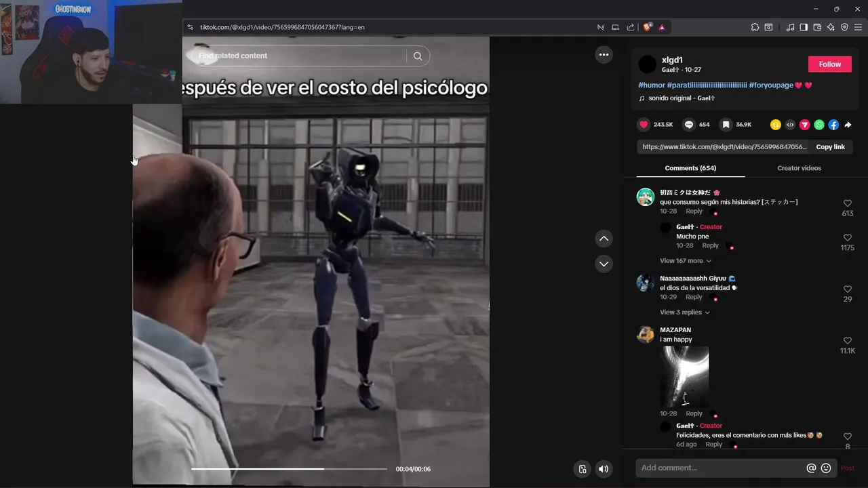This screenshot has width=868, height=488.
Task: Like the creator reply 'Mucho pne'
Action: (847, 238)
